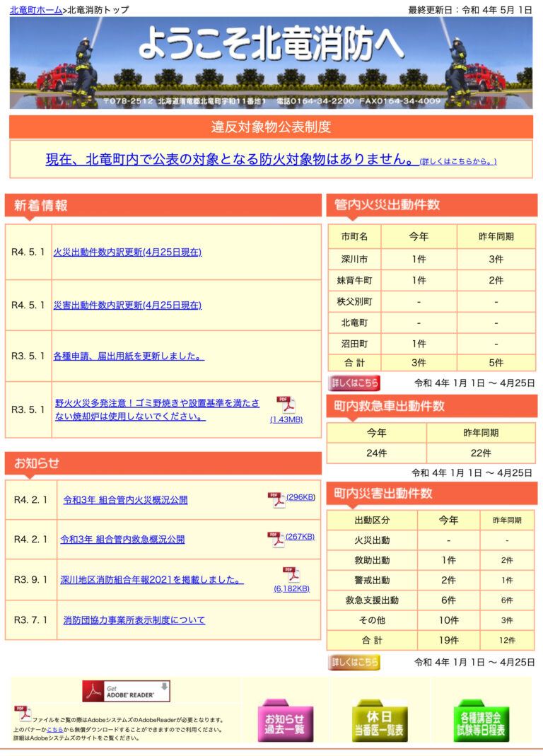This screenshot has height=756, width=543.
Task: Open 各種申請、届出用紙を更新しました link
Action: tap(128, 356)
